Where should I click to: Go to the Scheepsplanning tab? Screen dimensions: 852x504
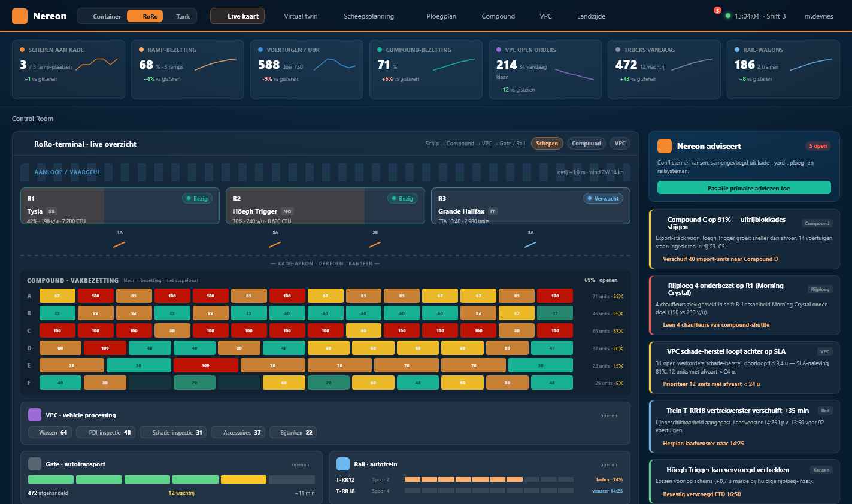click(369, 16)
